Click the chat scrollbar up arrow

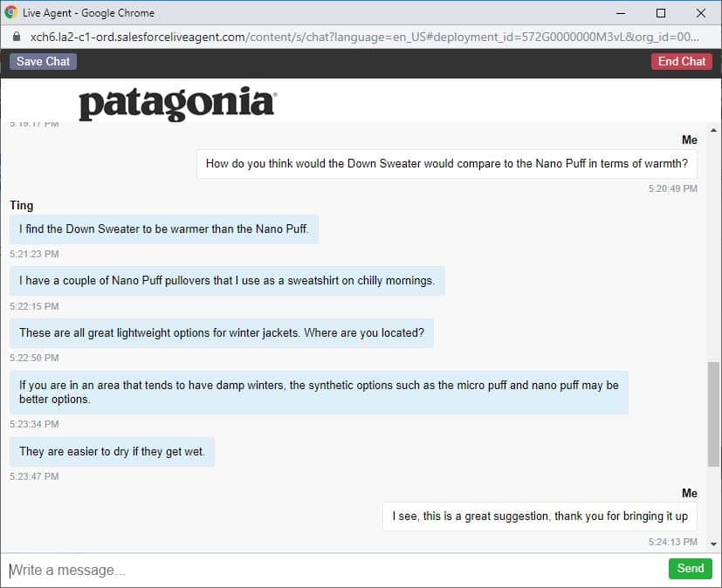pyautogui.click(x=714, y=130)
